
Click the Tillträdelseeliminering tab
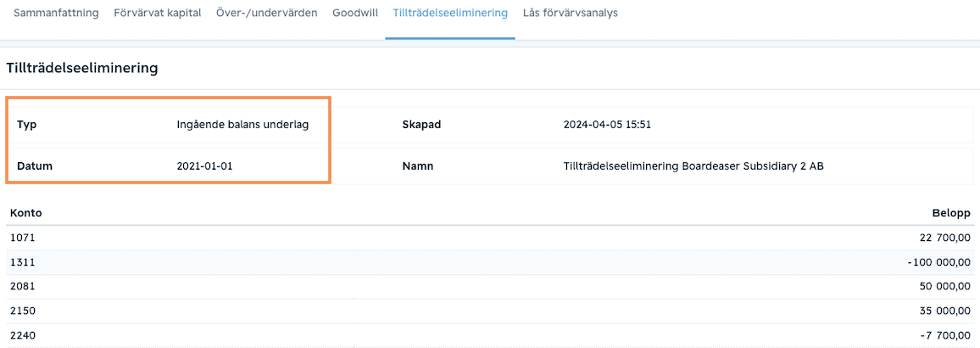(450, 13)
